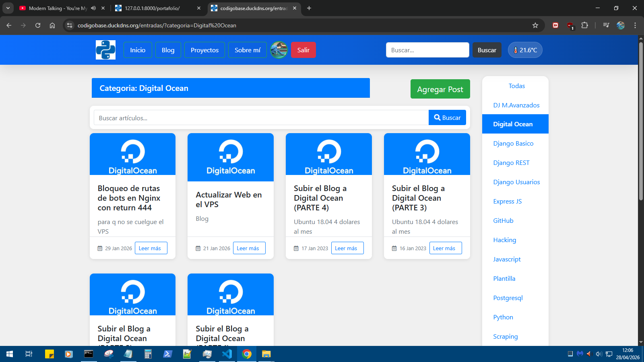
Task: Click the 21.6°C temperature badge
Action: (525, 50)
